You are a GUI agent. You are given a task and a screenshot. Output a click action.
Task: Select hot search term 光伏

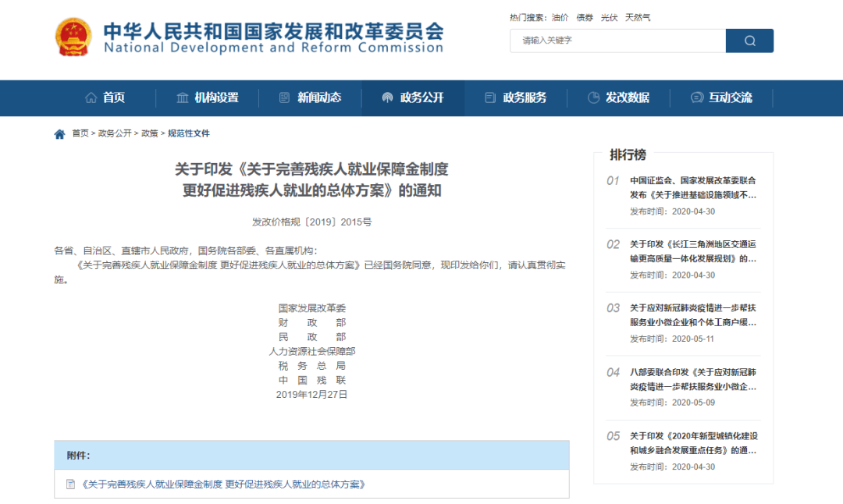[x=609, y=17]
